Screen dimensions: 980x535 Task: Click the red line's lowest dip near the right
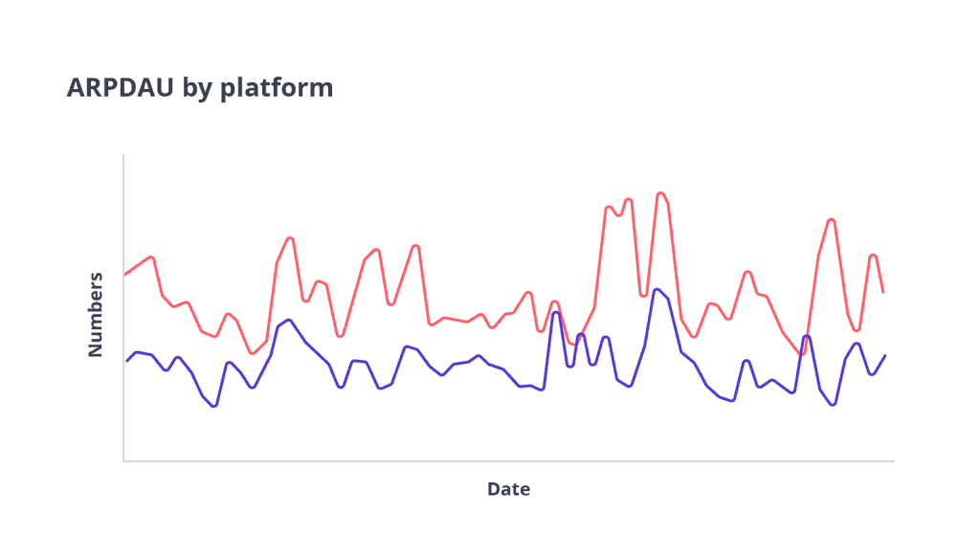point(802,354)
